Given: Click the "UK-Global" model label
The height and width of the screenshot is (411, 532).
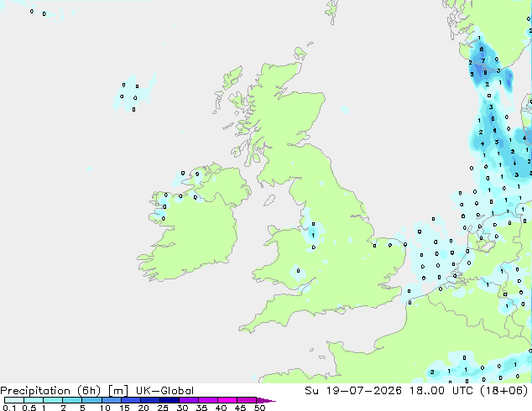Looking at the screenshot, I should 164,391.
